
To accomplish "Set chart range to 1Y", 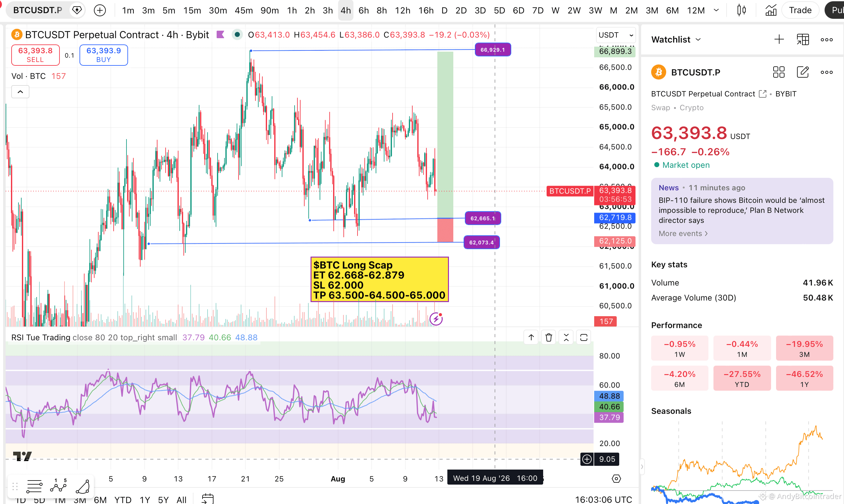I will point(145,500).
